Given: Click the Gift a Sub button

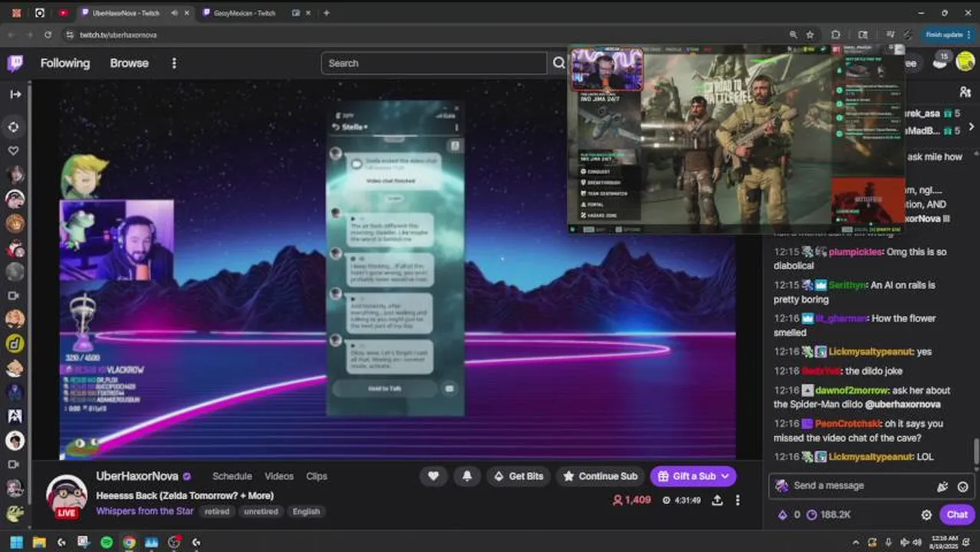Looking at the screenshot, I should tap(693, 476).
